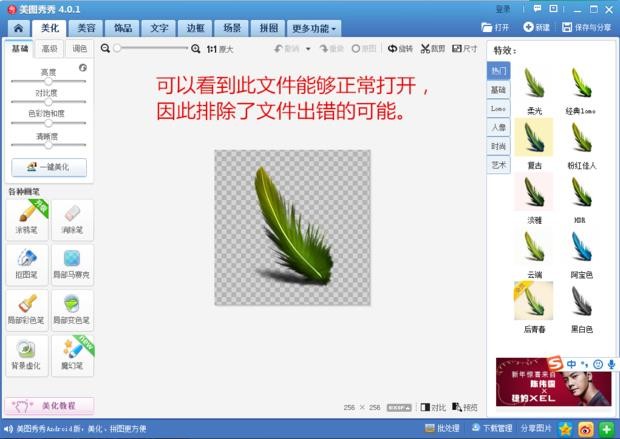Toggle the 对比 compare view

(x=433, y=407)
